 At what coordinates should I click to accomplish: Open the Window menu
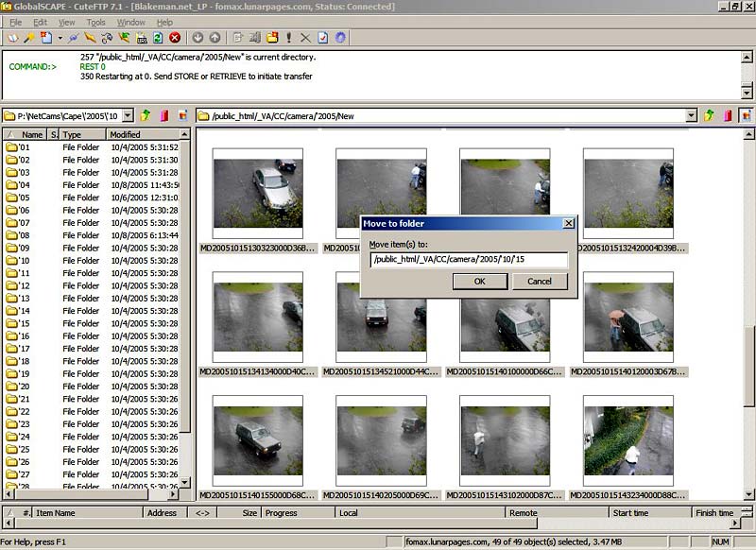(130, 22)
